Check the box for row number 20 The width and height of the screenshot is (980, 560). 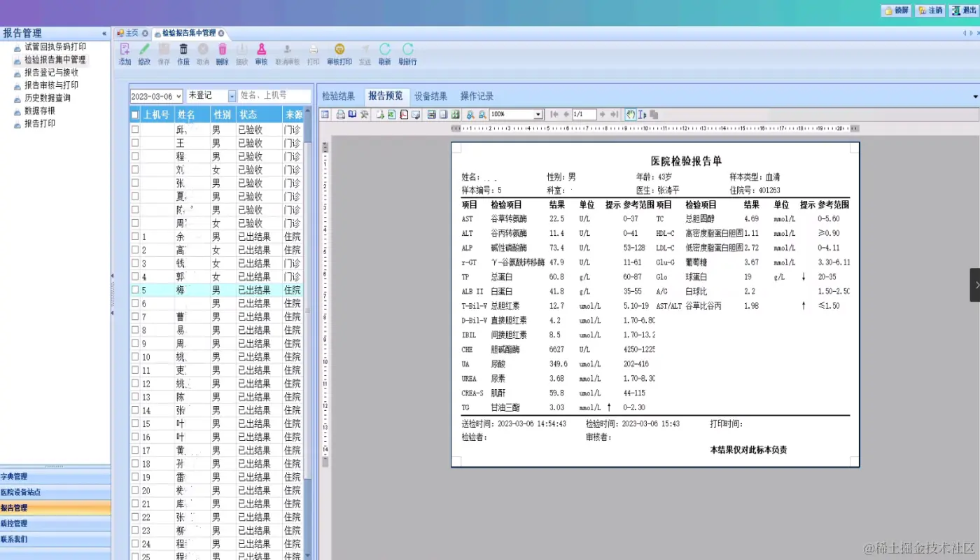135,490
